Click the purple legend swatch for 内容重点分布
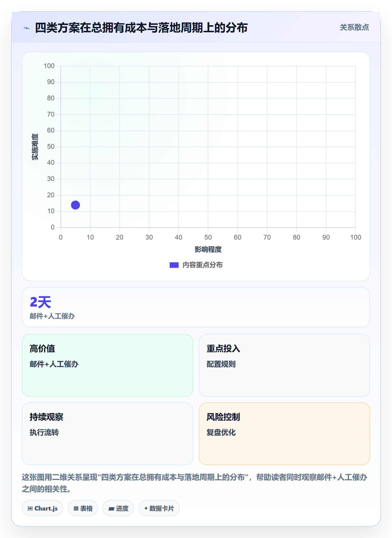Viewport: 392px width, 538px height. click(174, 265)
